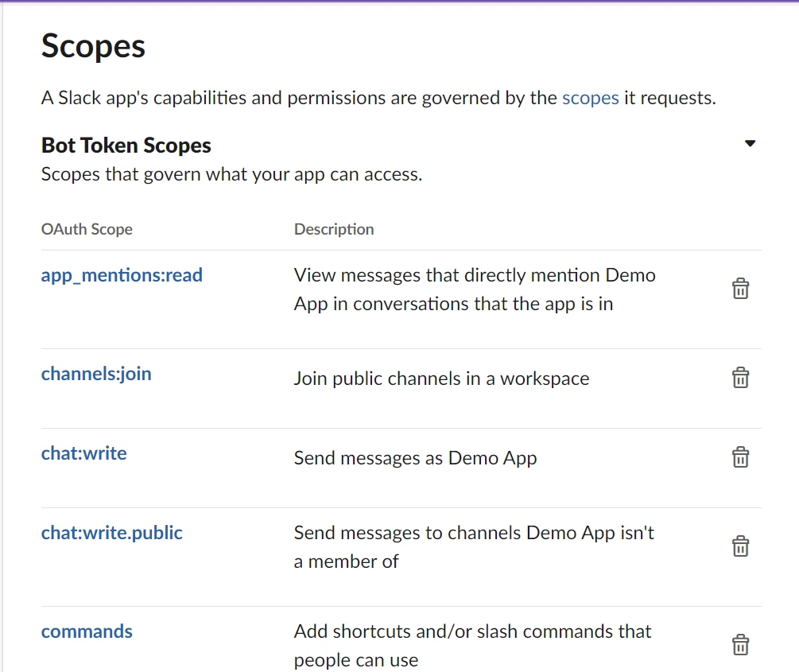Viewport: 799px width, 672px height.
Task: Click trash icon for chat:write scope
Action: click(x=740, y=457)
